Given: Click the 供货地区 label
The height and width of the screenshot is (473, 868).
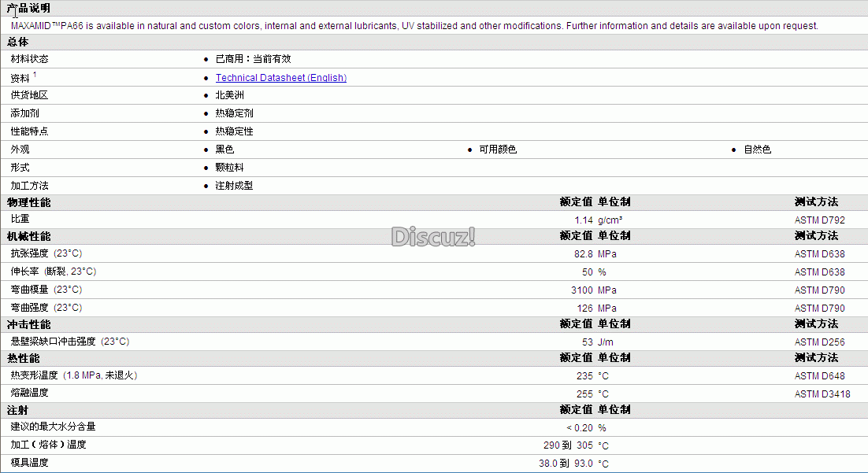Looking at the screenshot, I should tap(29, 95).
